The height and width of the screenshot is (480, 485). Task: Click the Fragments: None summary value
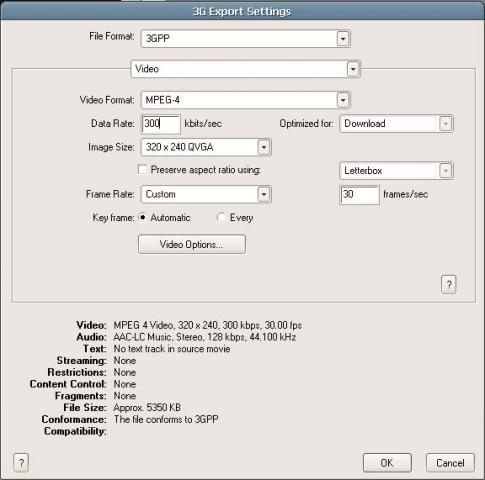(x=125, y=396)
